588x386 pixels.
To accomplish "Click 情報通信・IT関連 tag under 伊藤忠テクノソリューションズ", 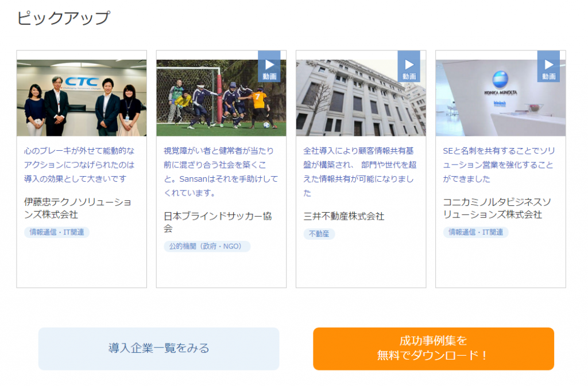I will pyautogui.click(x=57, y=232).
